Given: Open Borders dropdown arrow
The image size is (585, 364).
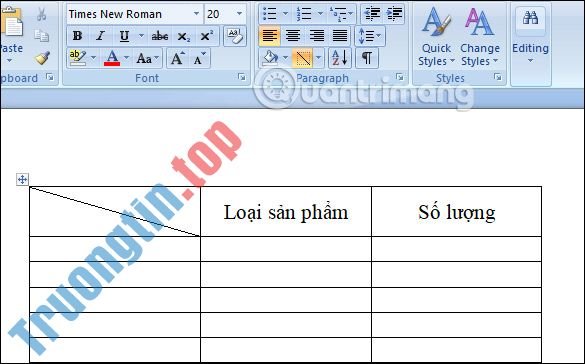Looking at the screenshot, I should [318, 58].
